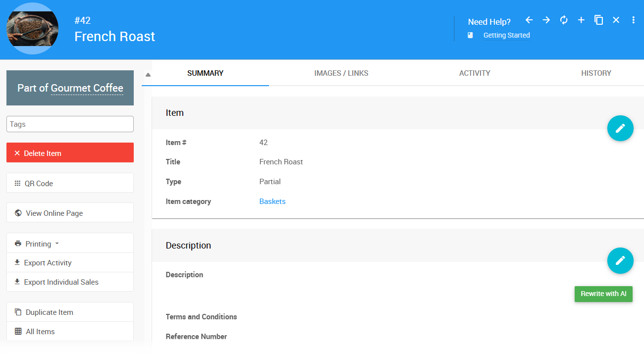This screenshot has width=644, height=353.
Task: Click the French Roast item thumbnail
Action: pos(33,29)
